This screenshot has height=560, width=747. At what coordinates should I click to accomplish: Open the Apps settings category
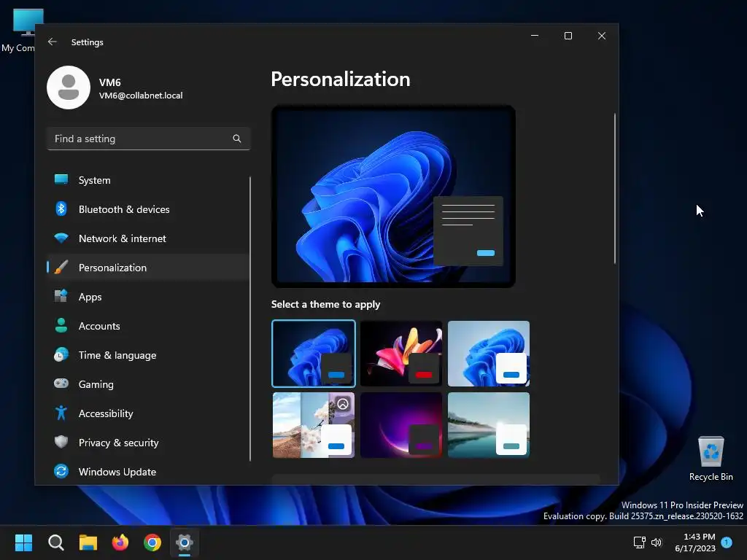tap(148, 297)
